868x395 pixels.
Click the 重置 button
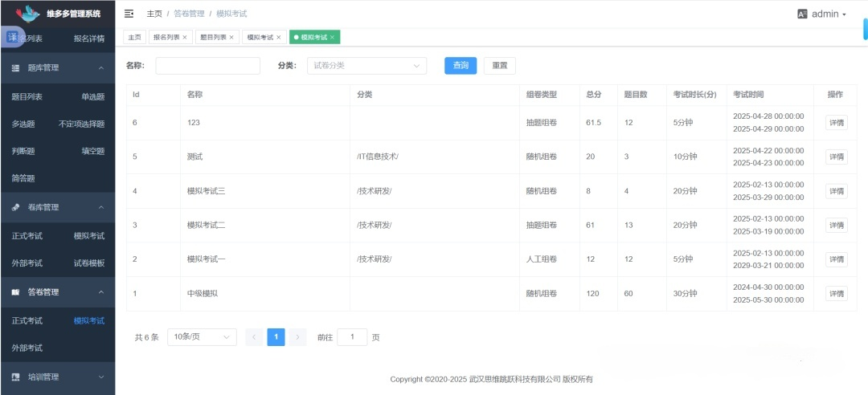point(500,65)
